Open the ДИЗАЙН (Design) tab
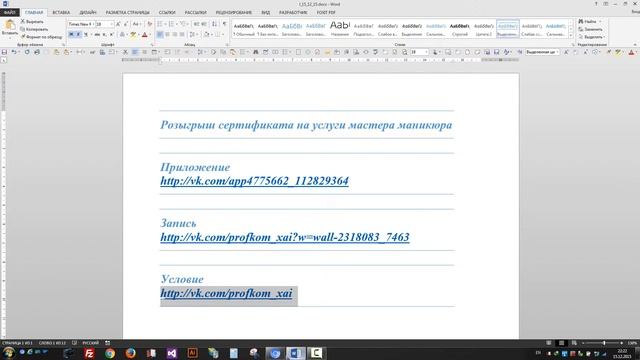This screenshot has width=640, height=360. tap(88, 12)
